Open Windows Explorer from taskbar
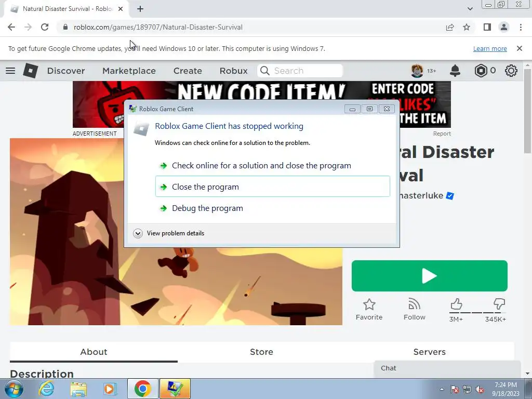Screen dimensions: 532x399 pos(78,389)
